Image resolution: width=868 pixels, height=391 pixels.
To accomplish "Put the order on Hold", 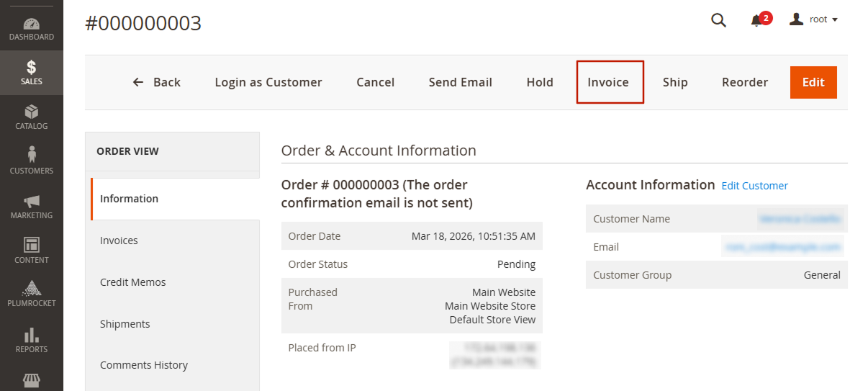I will (x=540, y=82).
